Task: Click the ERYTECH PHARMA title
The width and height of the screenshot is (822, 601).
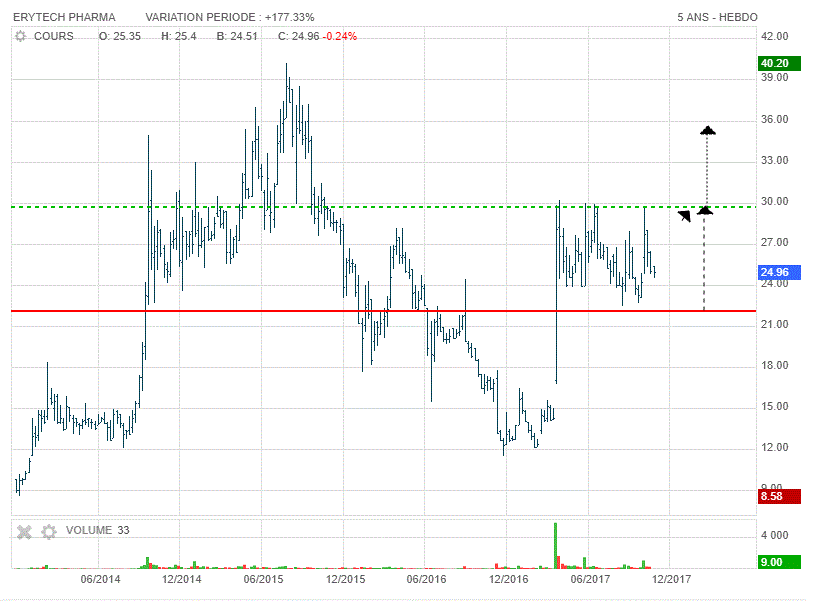Action: pos(64,17)
